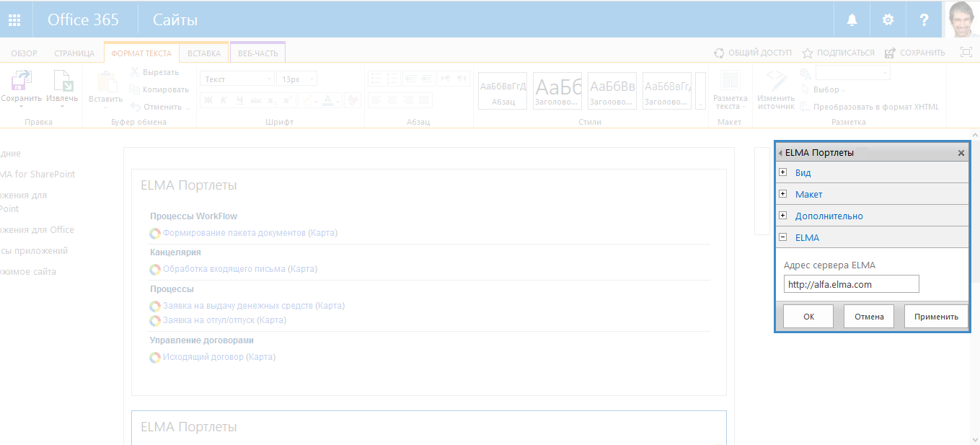Image resolution: width=980 pixels, height=445 pixels.
Task: Copy selection with Копировать
Action: tap(159, 89)
